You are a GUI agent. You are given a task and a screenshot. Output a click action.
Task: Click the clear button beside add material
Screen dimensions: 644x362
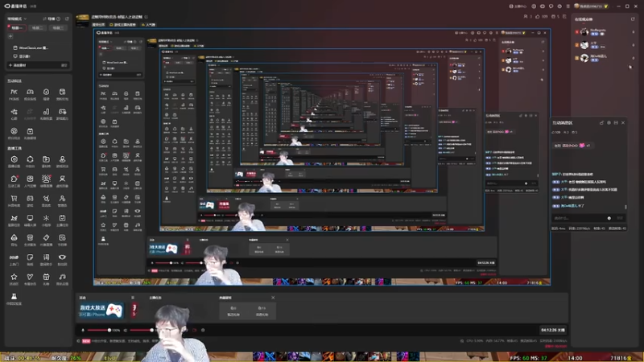pos(64,65)
